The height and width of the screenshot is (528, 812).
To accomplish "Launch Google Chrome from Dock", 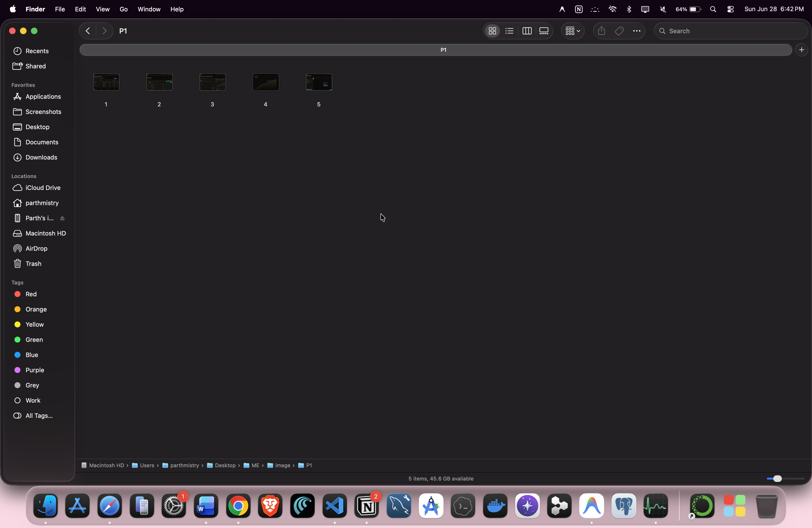I will tap(238, 506).
